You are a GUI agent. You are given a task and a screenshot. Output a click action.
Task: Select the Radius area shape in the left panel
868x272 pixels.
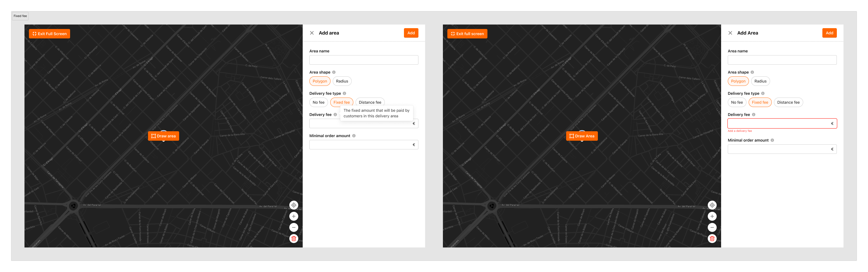click(x=342, y=81)
